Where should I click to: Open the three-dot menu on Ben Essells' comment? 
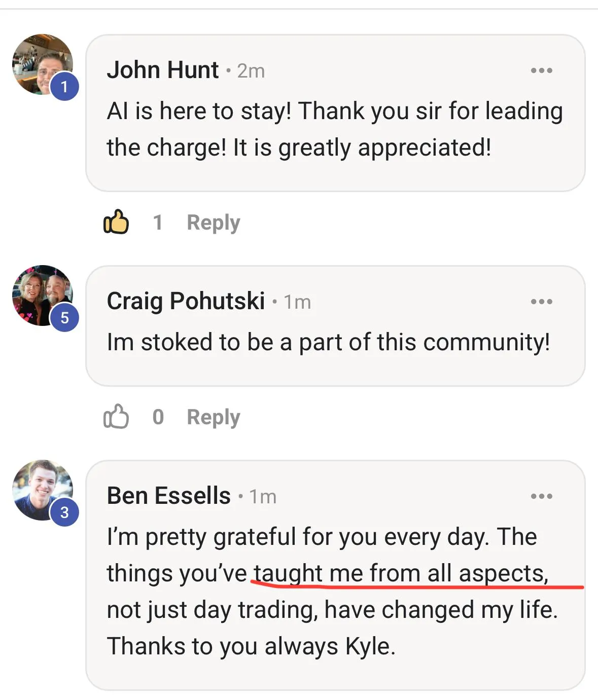click(541, 496)
